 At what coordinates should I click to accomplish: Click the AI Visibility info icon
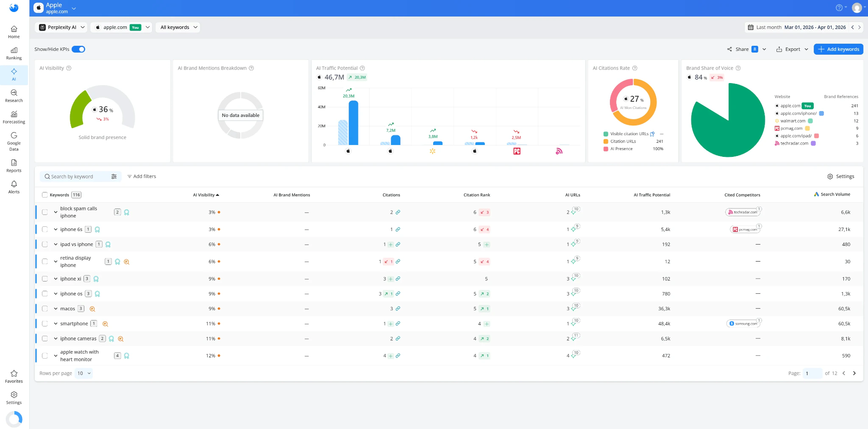click(x=69, y=68)
